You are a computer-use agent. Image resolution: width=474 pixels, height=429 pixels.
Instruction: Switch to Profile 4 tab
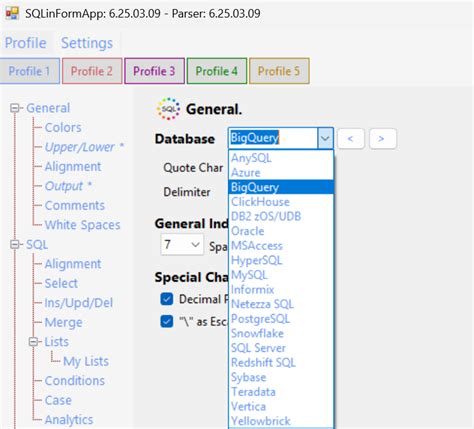point(217,71)
